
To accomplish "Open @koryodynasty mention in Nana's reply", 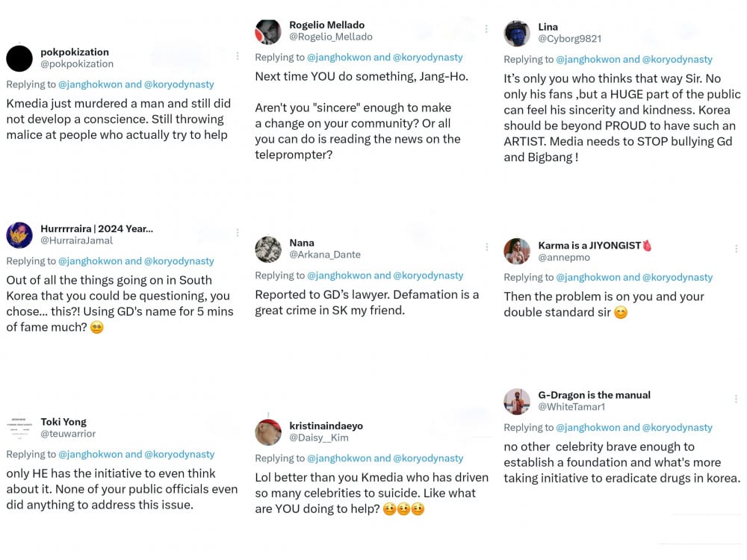I will tap(428, 276).
